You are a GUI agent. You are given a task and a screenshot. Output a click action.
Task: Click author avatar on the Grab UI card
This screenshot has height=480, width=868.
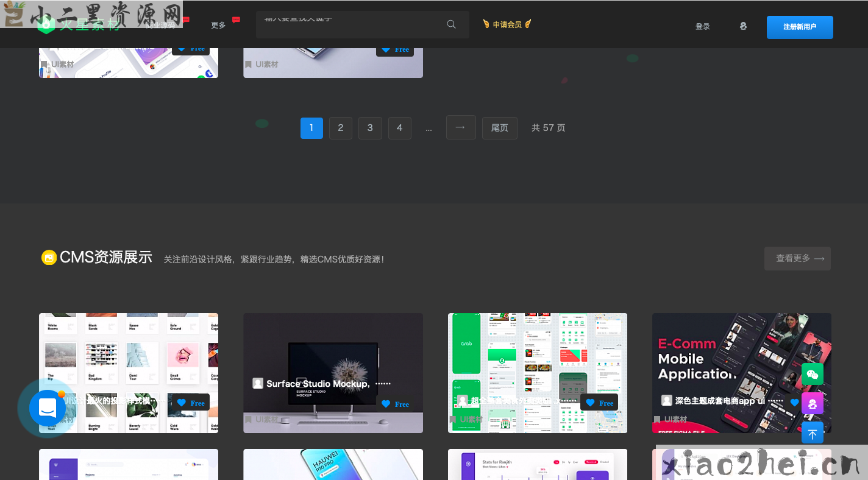pos(463,400)
